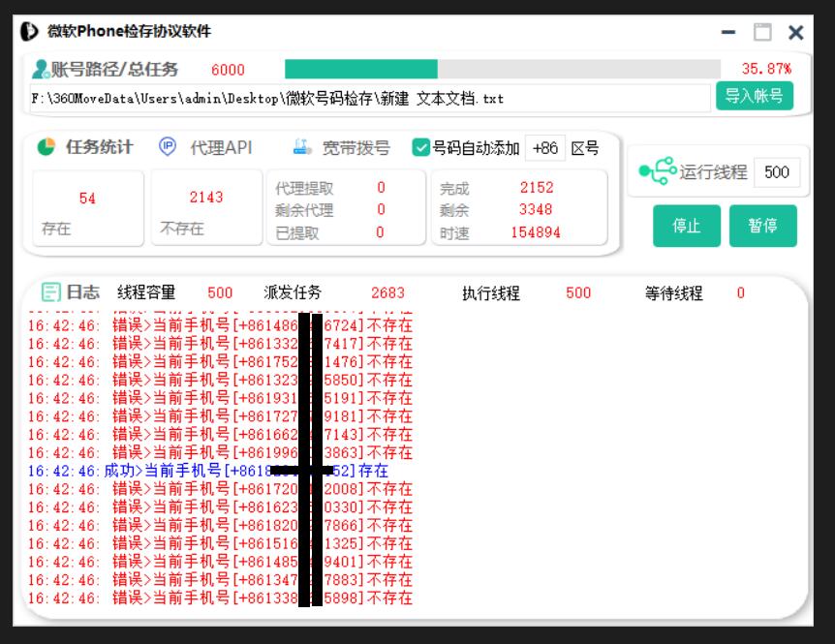Click the log document icon
Screen dimensions: 835x644
coord(51,292)
